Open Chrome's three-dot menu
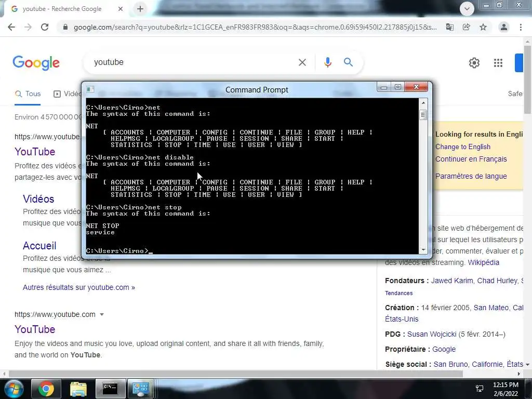The width and height of the screenshot is (532, 399). [521, 27]
